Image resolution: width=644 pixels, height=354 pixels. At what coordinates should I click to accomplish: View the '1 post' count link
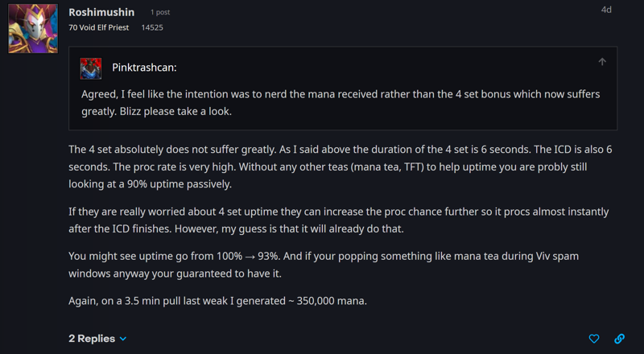click(160, 12)
